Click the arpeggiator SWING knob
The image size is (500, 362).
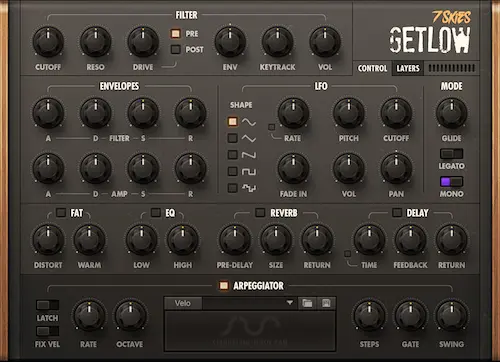[x=452, y=316]
